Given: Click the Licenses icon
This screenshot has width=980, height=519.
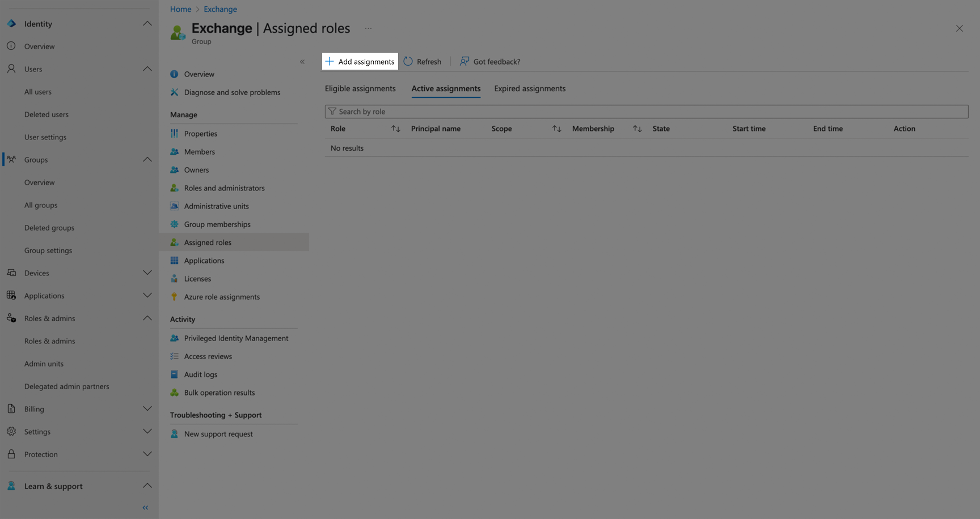Looking at the screenshot, I should 174,278.
